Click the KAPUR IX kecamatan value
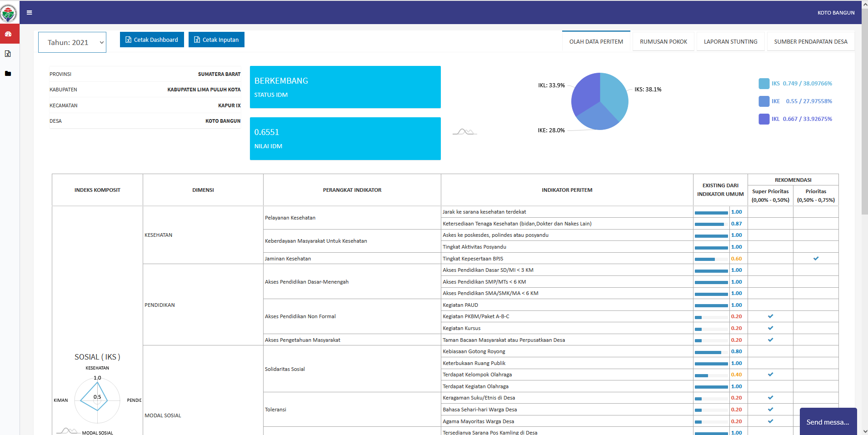The width and height of the screenshot is (868, 435). (x=229, y=105)
